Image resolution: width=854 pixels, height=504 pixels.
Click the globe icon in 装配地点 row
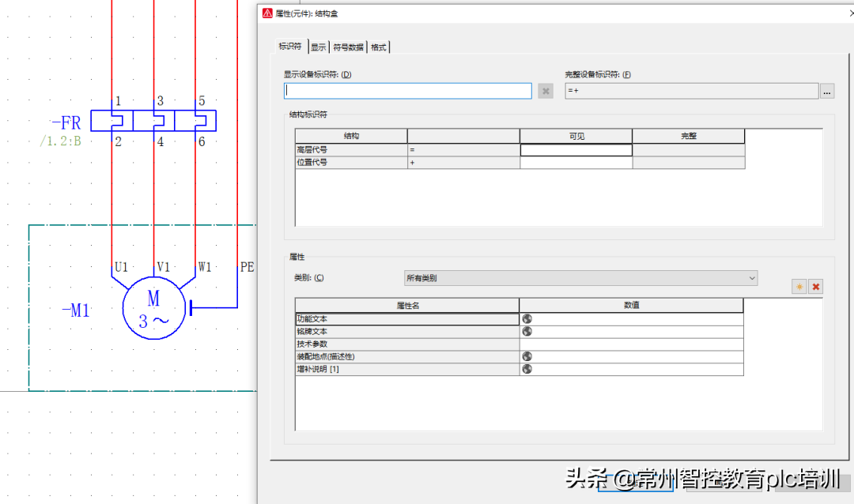[527, 356]
